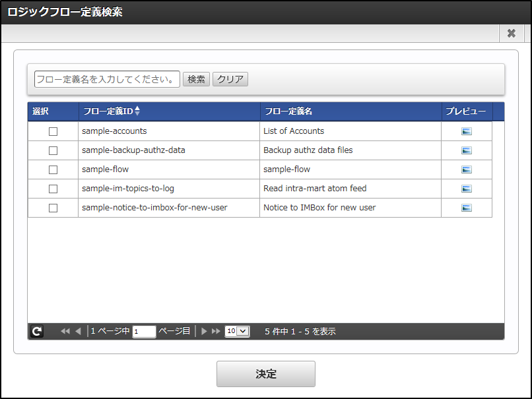Check the sample-backup-authz-data row checkbox
532x399 pixels.
coord(53,150)
